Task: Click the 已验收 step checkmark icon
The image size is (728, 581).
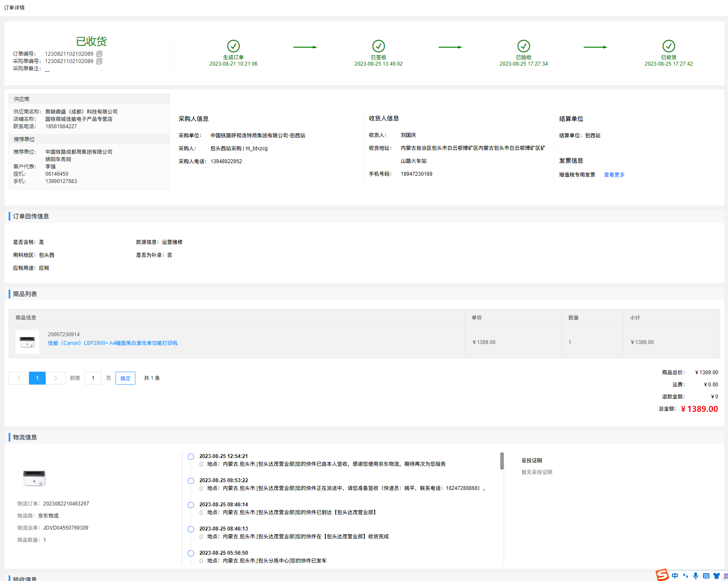Action: coord(524,46)
